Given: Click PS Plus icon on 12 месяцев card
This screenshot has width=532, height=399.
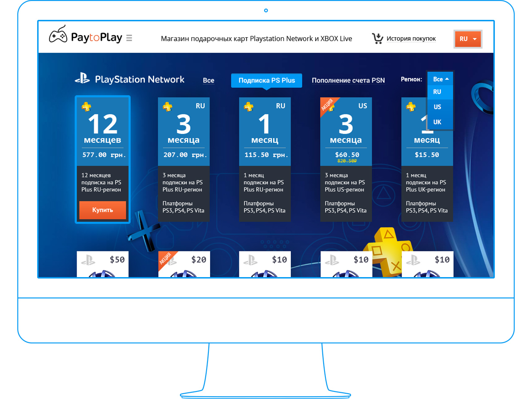Looking at the screenshot, I should click(86, 106).
